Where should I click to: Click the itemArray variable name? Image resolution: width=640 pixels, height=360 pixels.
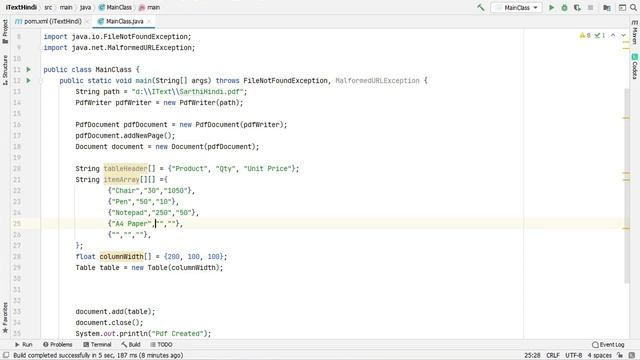point(122,180)
